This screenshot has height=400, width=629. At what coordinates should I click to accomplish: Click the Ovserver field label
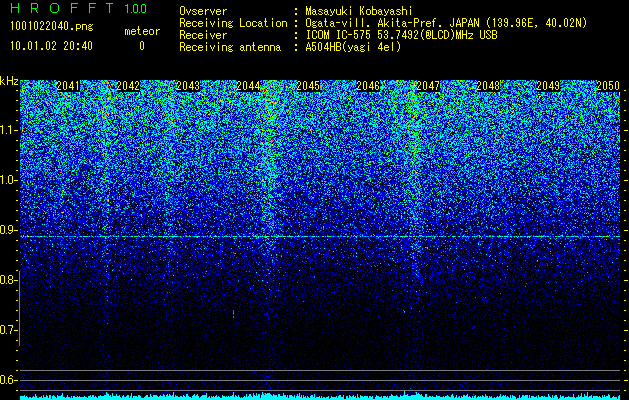tap(203, 11)
